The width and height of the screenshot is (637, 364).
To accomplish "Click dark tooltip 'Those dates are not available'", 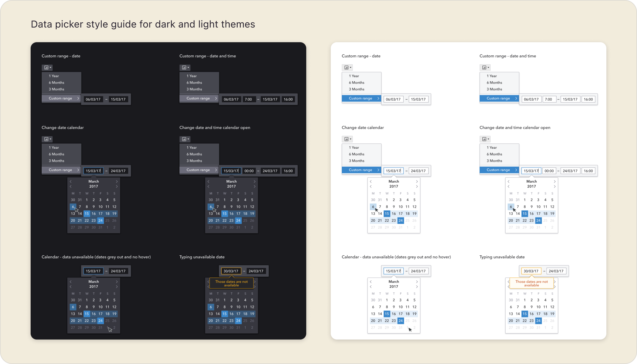I will [232, 283].
